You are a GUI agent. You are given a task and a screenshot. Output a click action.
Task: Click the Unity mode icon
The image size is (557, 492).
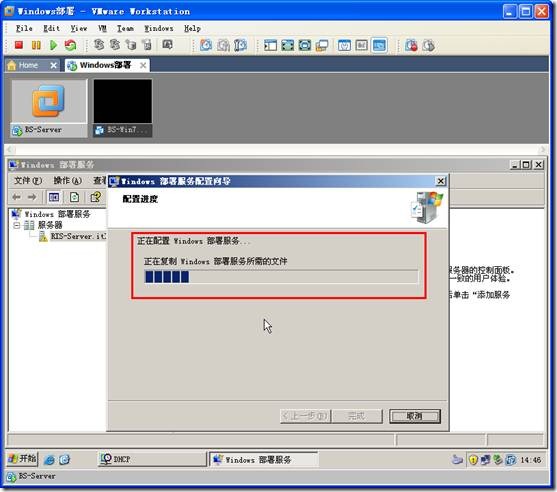[x=322, y=45]
